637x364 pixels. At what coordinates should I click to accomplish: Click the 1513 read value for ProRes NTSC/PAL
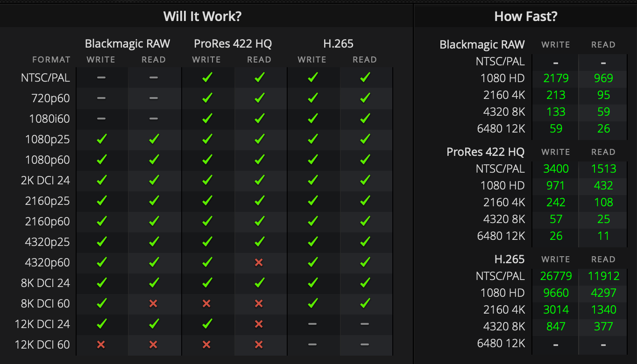(x=603, y=168)
